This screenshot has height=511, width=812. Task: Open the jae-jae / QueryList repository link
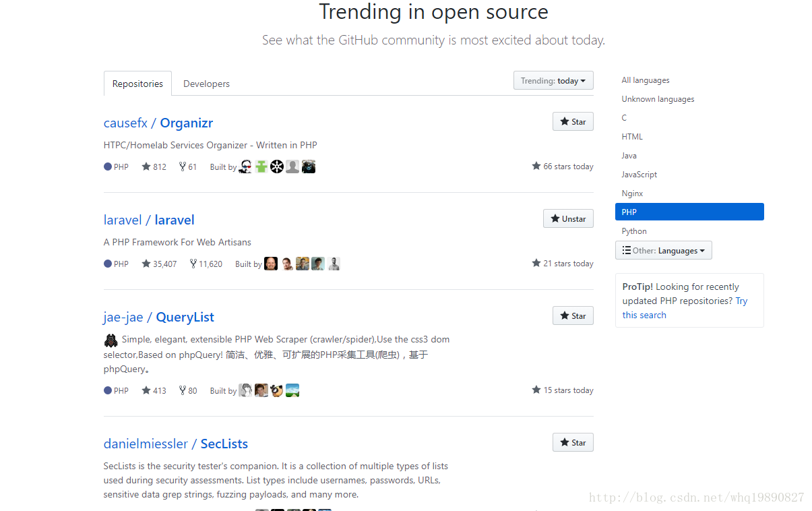click(159, 317)
